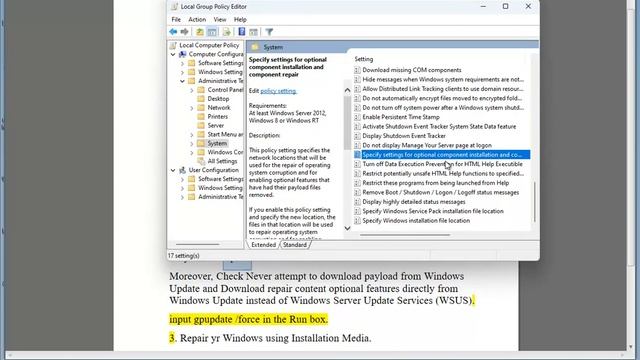Image resolution: width=640 pixels, height=360 pixels.
Task: Click the Printers folder icon in the tree
Action: point(201,116)
